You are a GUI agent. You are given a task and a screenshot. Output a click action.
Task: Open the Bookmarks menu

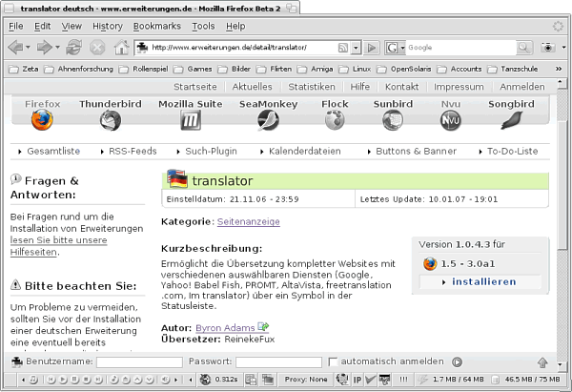tap(156, 26)
